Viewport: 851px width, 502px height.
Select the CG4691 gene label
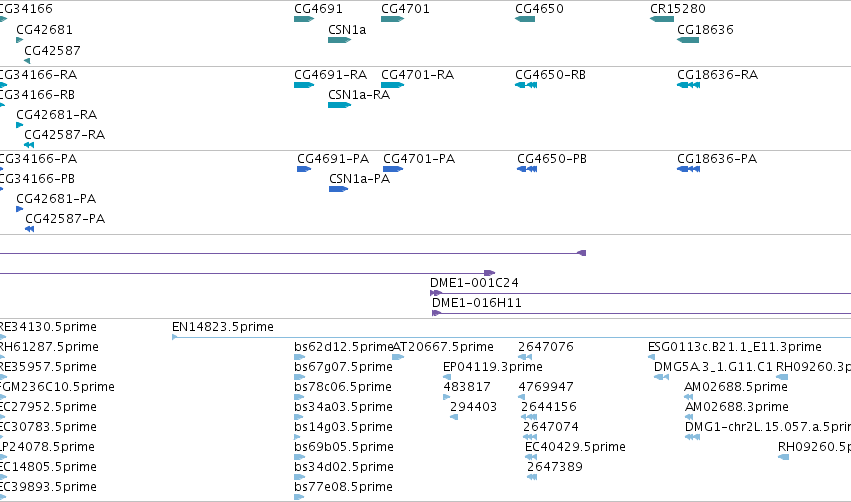coord(318,9)
